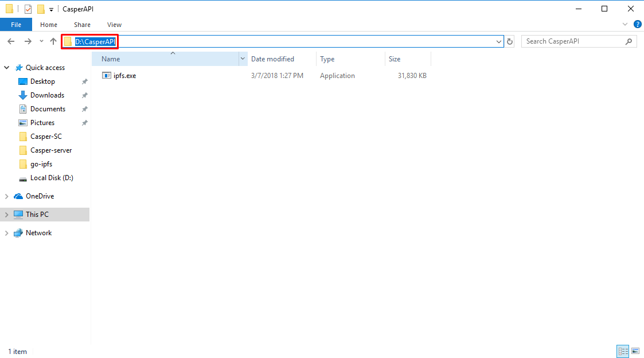Click the Properties quick access toolbar icon

coord(28,9)
